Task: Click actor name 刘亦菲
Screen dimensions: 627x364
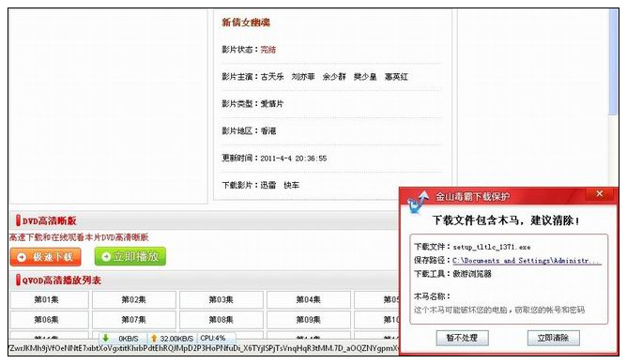Action: tap(303, 76)
